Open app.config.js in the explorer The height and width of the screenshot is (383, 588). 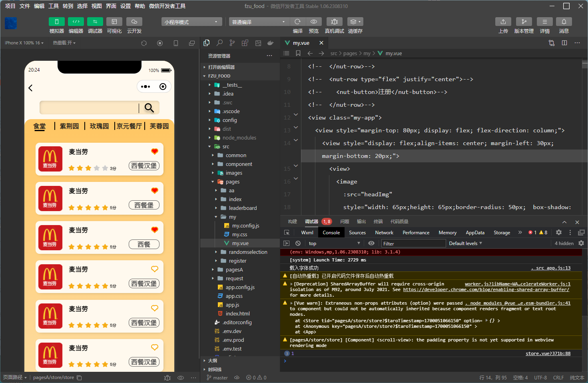tap(240, 287)
